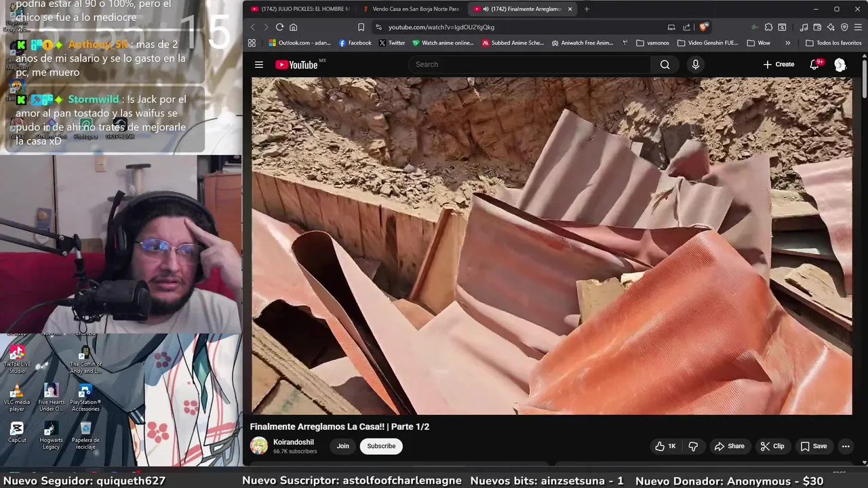Expand the vamonos bookmark folder
The image size is (868, 488).
pos(652,43)
